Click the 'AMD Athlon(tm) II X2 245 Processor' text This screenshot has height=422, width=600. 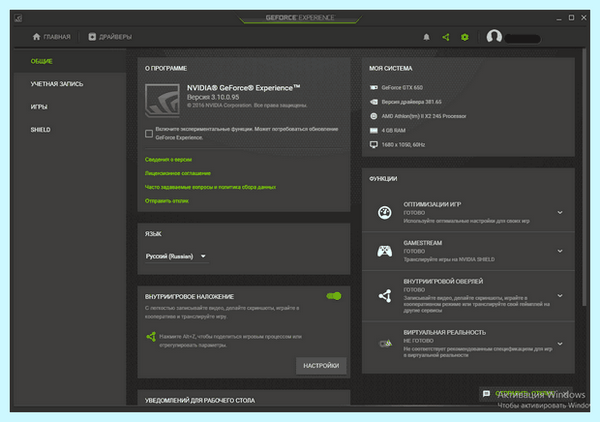point(424,116)
